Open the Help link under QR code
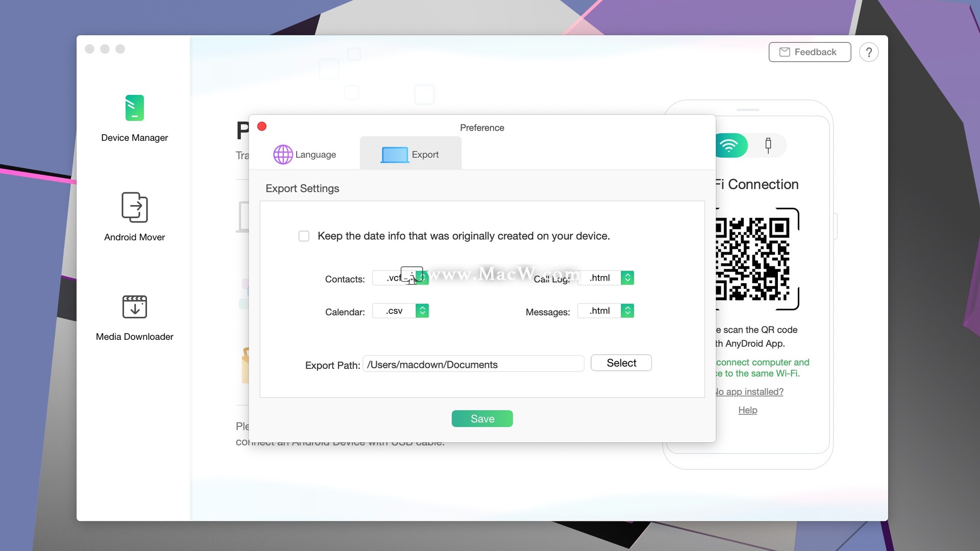 tap(748, 410)
